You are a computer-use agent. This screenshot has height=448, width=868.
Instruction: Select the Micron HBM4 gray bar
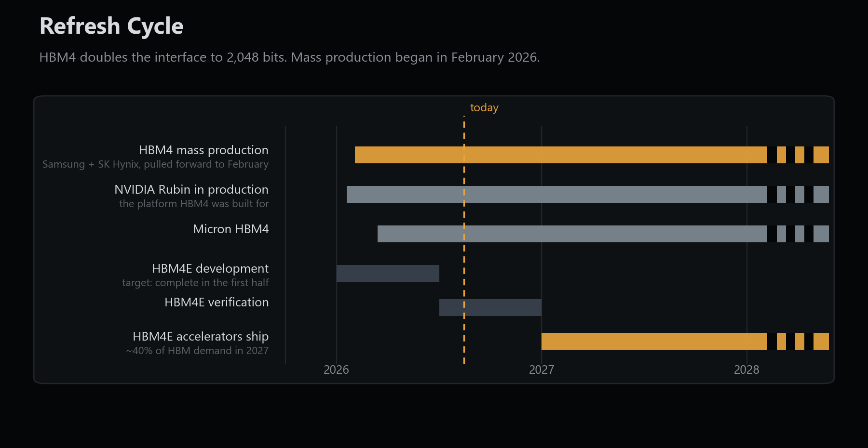[603, 234]
